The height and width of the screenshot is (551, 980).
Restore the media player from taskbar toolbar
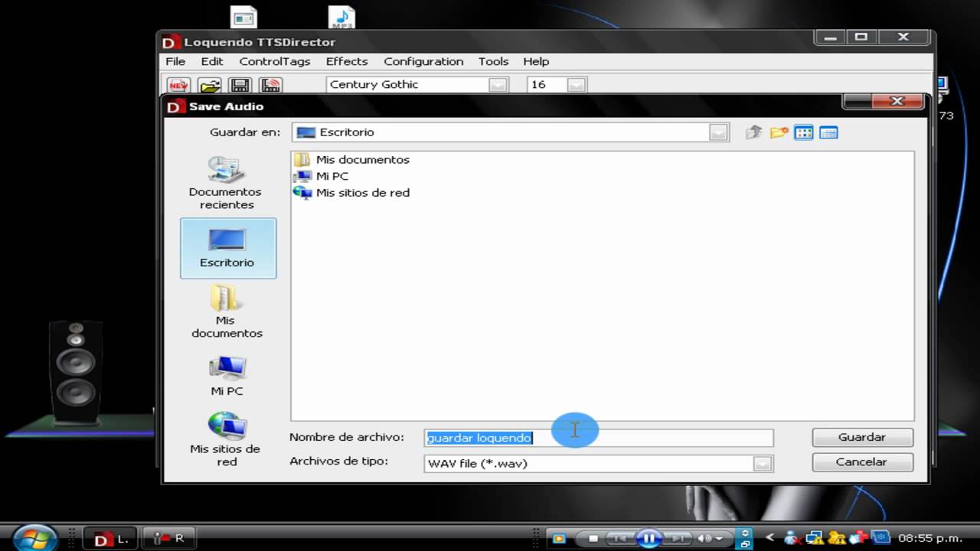[x=744, y=543]
